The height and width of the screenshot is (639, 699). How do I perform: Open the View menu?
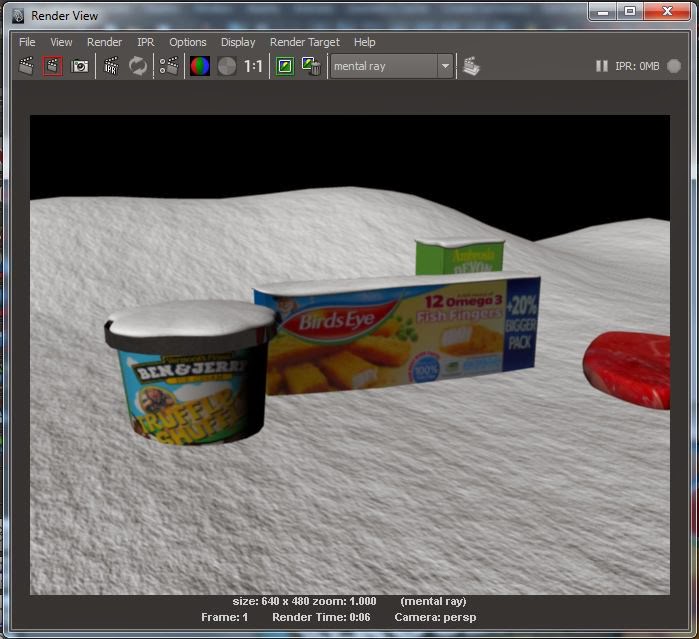(61, 42)
